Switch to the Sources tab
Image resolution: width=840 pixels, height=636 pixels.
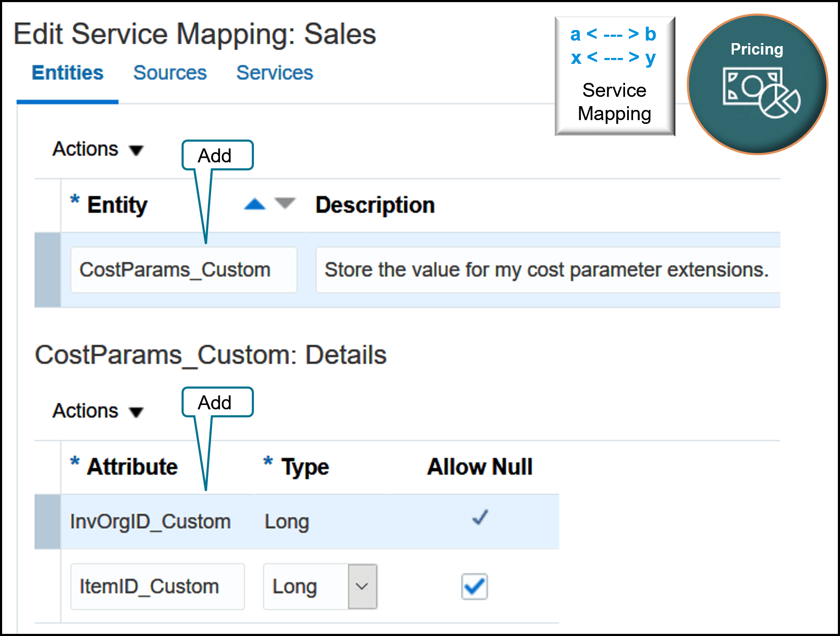(170, 73)
